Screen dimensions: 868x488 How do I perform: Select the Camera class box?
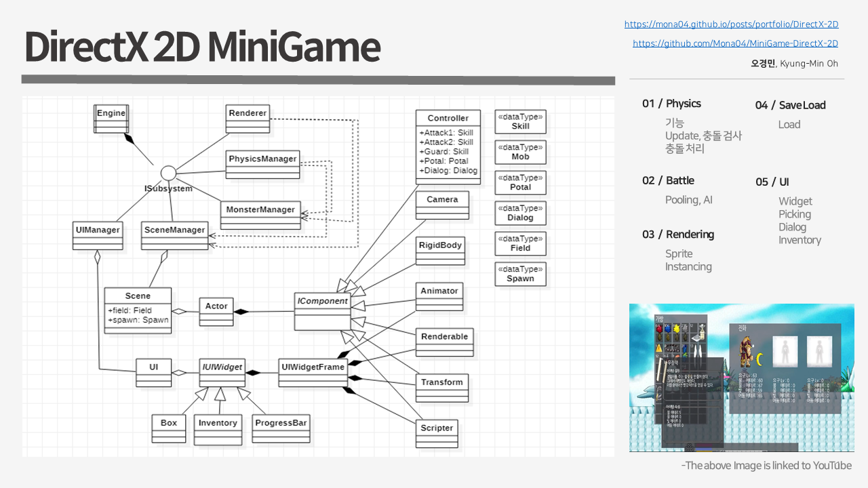[442, 205]
